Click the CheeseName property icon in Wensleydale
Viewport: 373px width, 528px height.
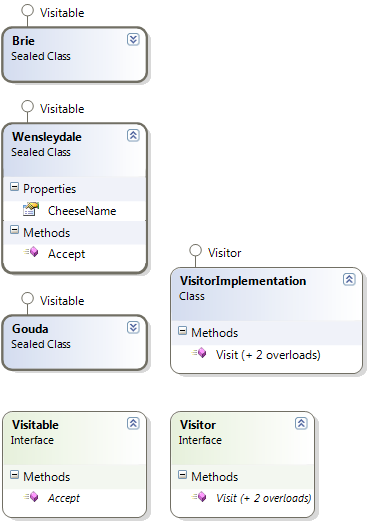31,209
